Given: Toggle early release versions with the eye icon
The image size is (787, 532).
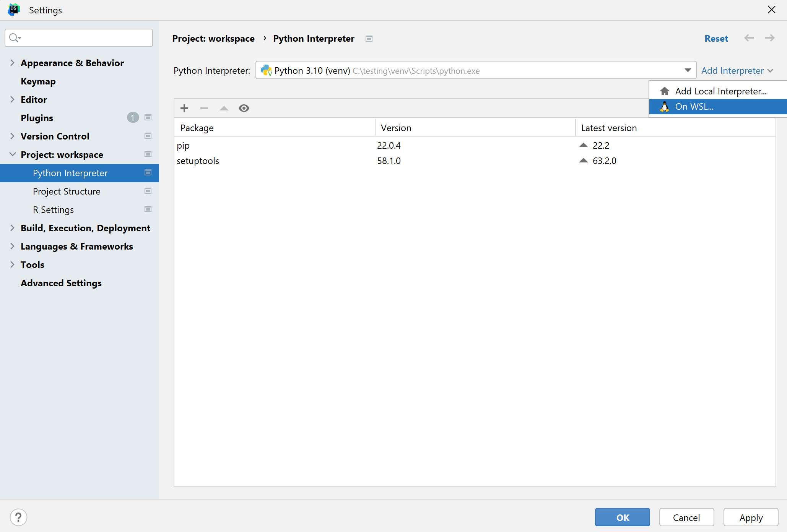Looking at the screenshot, I should (244, 108).
